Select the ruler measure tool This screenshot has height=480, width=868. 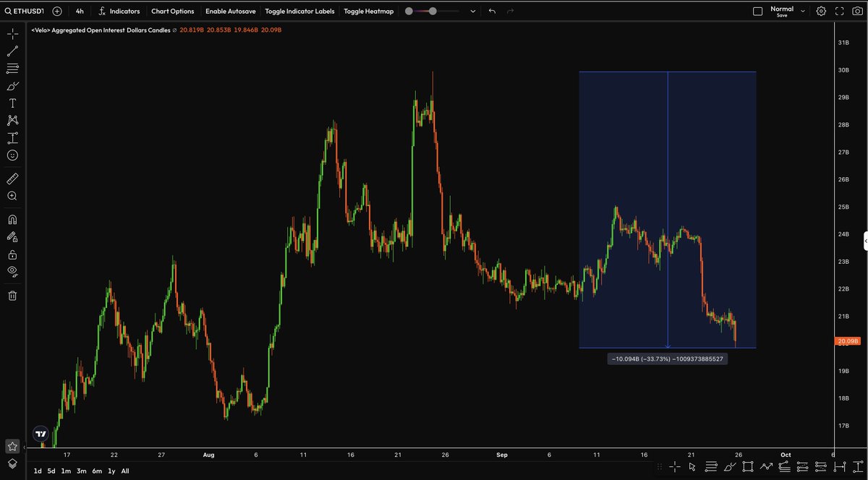point(12,178)
